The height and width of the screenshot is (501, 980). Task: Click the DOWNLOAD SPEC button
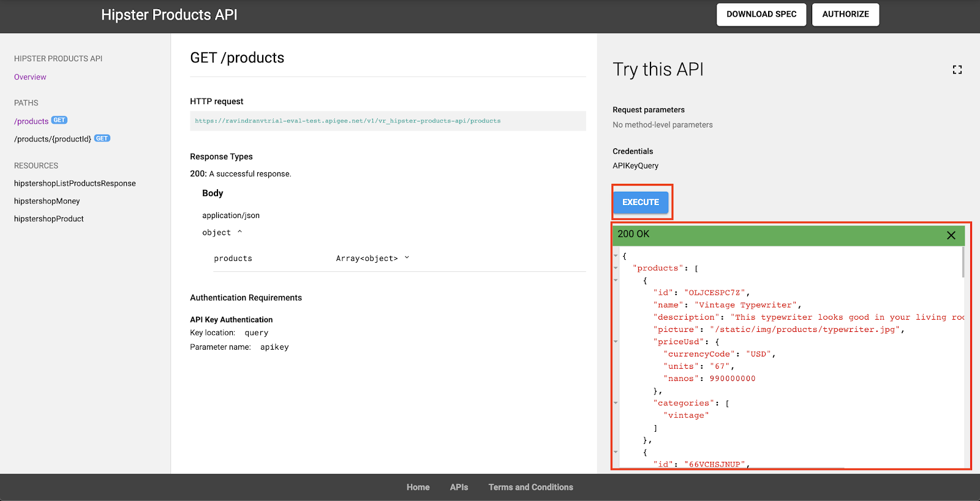click(761, 15)
